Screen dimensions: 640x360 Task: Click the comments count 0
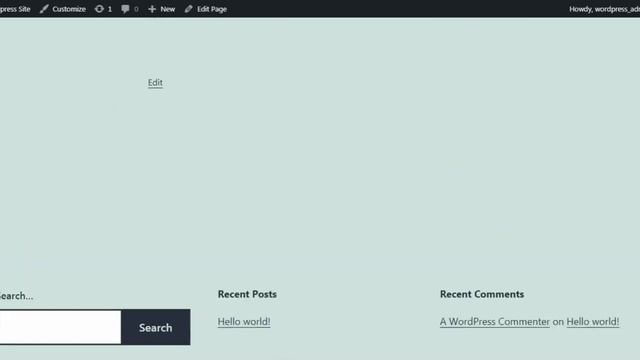point(136,9)
